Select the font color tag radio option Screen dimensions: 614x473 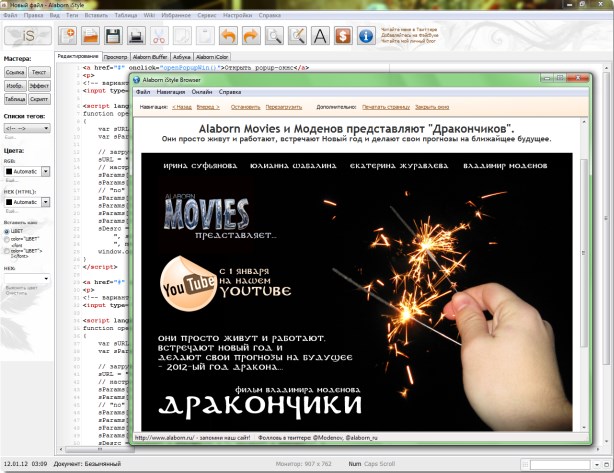tap(7, 251)
